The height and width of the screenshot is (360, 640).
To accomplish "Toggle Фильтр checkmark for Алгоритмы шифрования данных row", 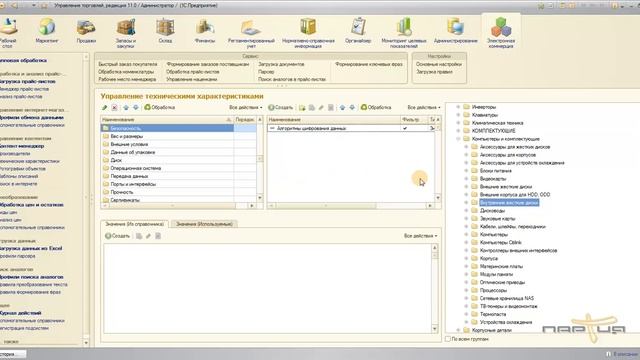I will coord(405,128).
